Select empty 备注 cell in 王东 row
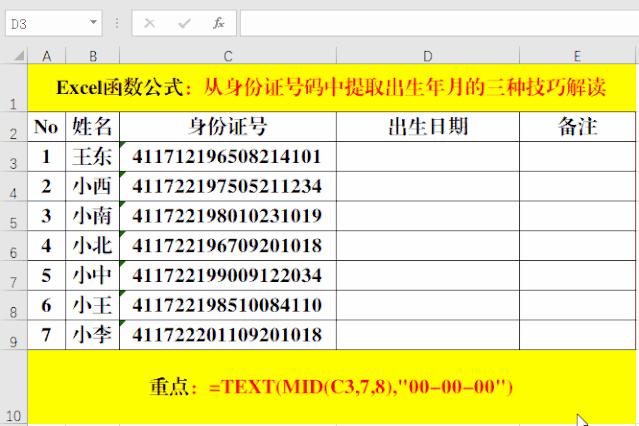 click(x=577, y=157)
